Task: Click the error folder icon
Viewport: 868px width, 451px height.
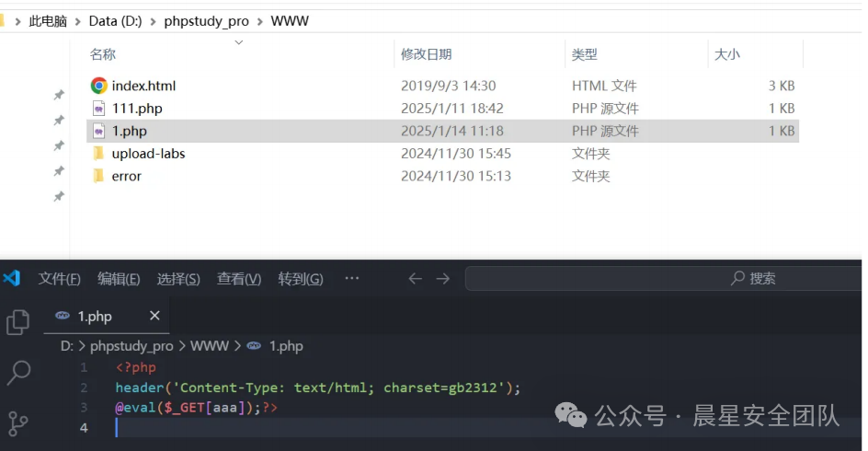Action: pos(98,176)
